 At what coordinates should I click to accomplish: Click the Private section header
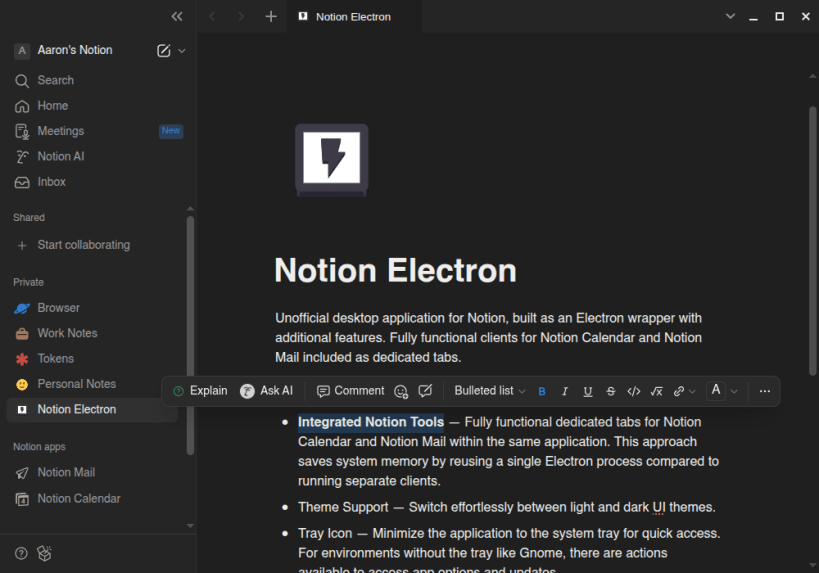tap(29, 283)
